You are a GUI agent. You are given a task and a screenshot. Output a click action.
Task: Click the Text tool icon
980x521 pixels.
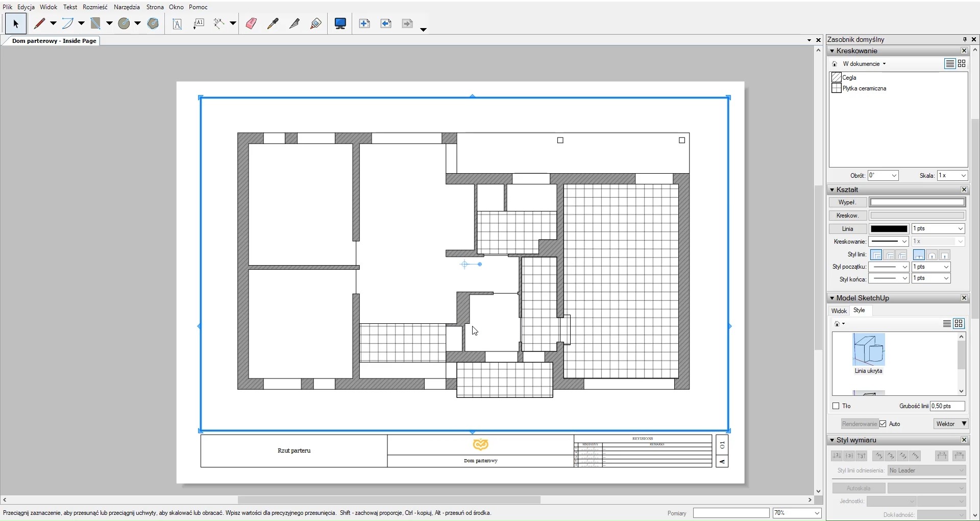pyautogui.click(x=177, y=24)
